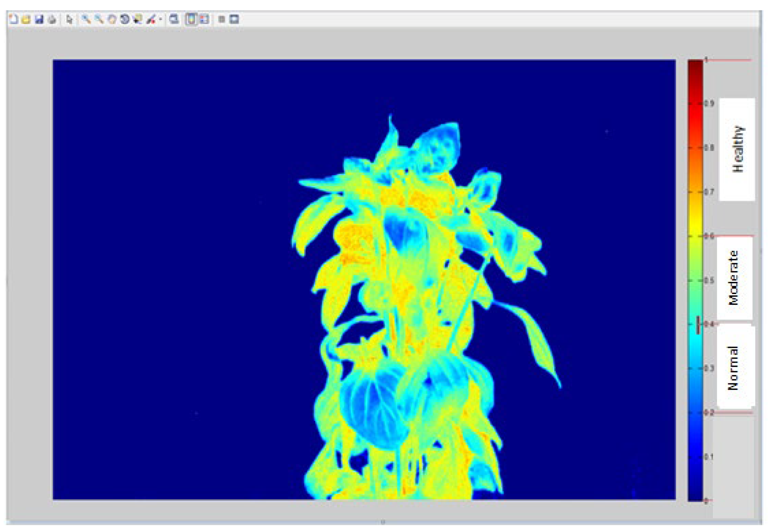Click the New Figure icon

13,19
